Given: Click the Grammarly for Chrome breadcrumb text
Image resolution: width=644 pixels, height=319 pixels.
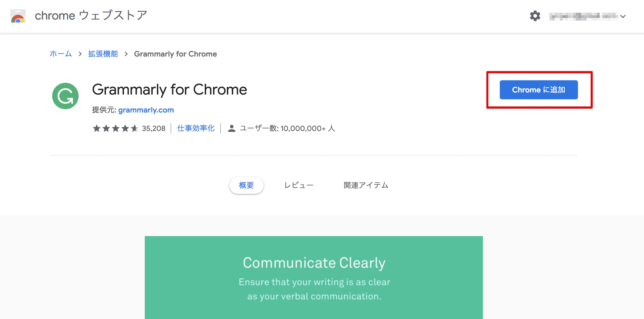Looking at the screenshot, I should (175, 54).
